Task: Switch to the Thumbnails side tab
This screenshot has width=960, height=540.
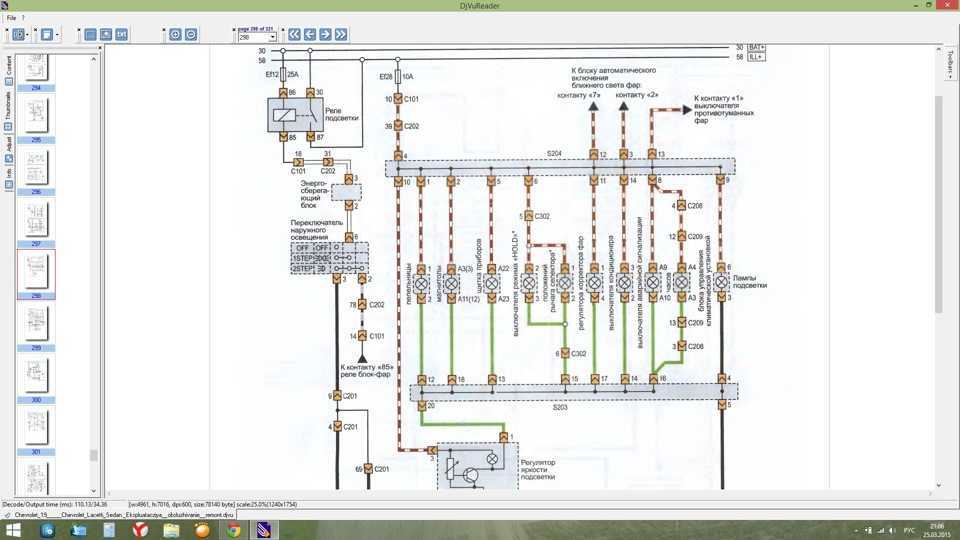Action: tap(8, 105)
